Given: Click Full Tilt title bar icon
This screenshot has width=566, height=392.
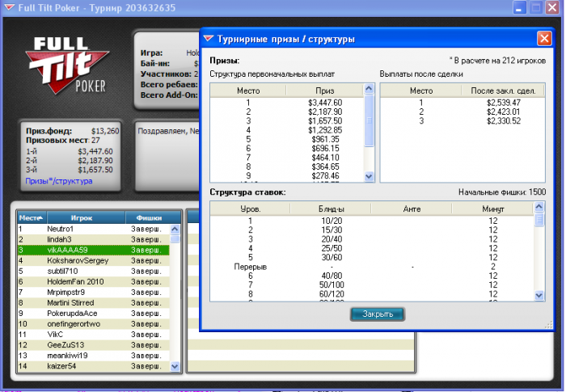Looking at the screenshot, I should [9, 7].
